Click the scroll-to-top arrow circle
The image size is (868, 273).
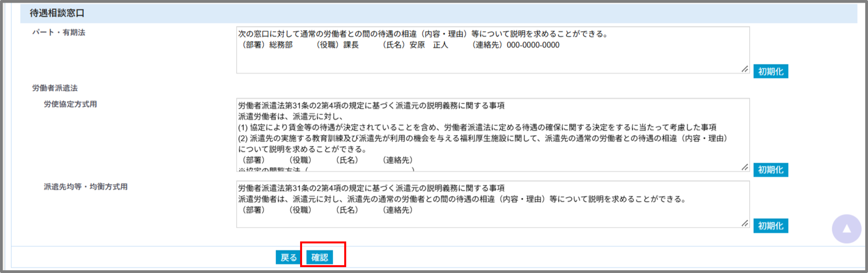846,229
